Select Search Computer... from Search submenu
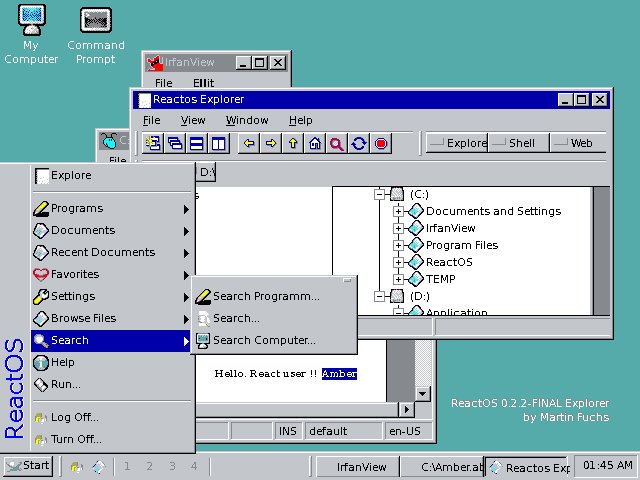This screenshot has height=480, width=640. 274,340
